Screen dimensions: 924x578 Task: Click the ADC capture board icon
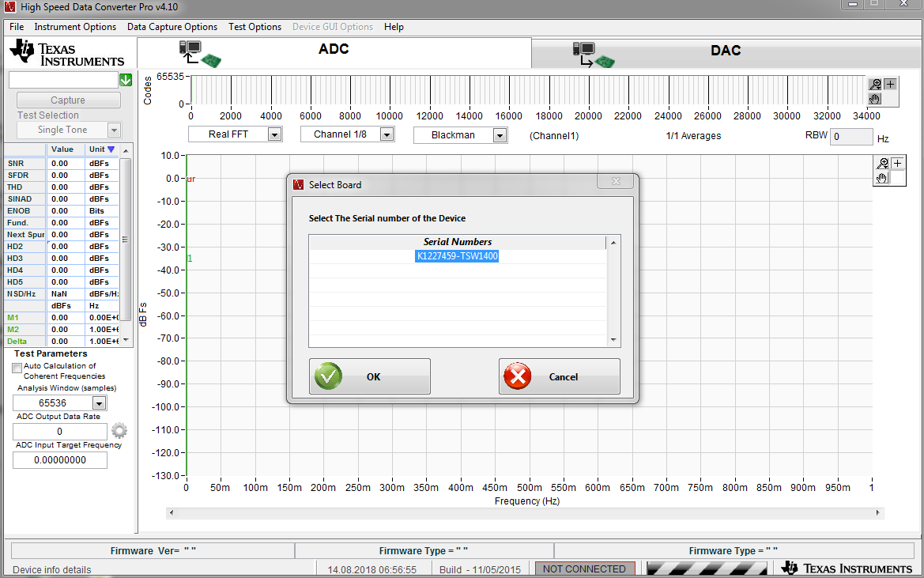click(x=200, y=54)
